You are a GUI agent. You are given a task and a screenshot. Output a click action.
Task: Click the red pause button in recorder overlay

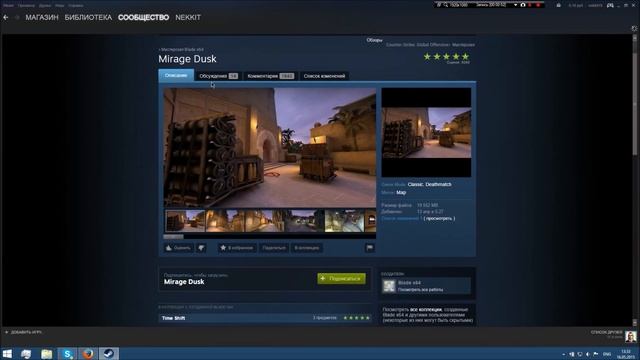click(x=530, y=5)
